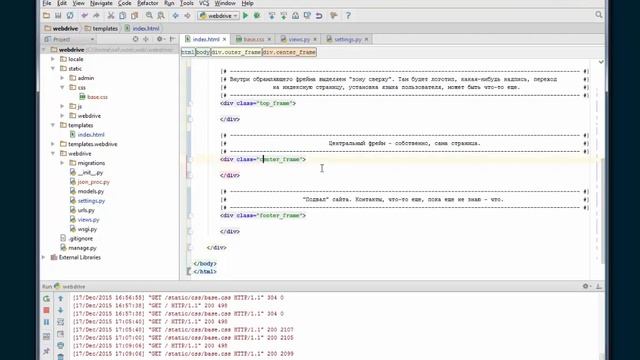This screenshot has height=360, width=640.
Task: Expand the admin folder
Action: (x=62, y=78)
